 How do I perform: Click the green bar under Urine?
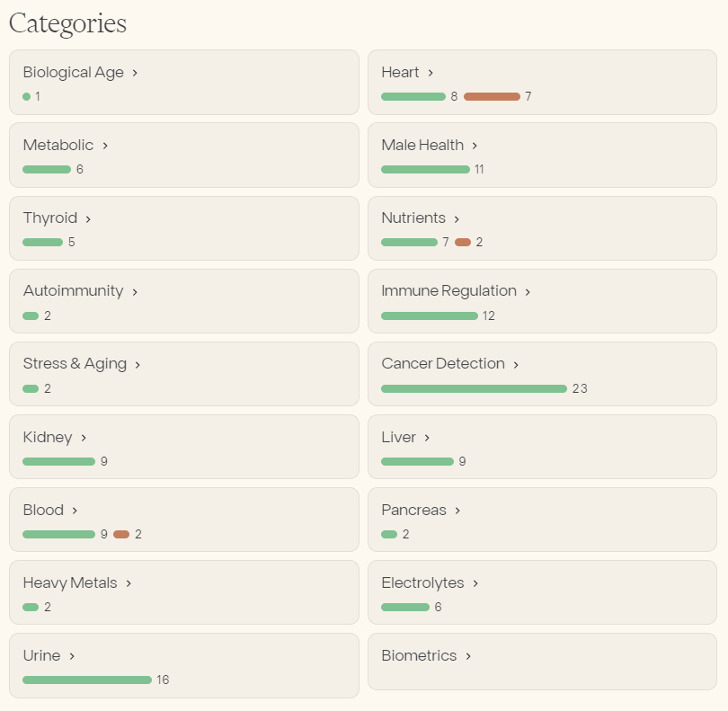tap(86, 680)
